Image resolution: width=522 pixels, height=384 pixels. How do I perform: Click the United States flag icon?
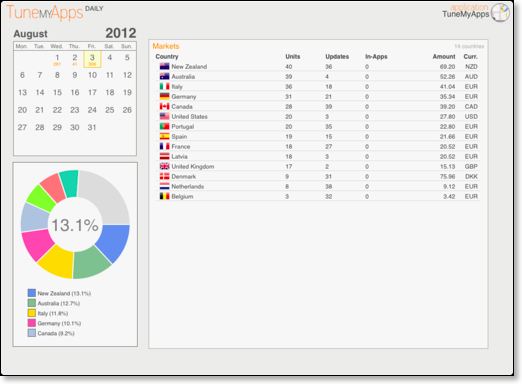click(x=164, y=116)
